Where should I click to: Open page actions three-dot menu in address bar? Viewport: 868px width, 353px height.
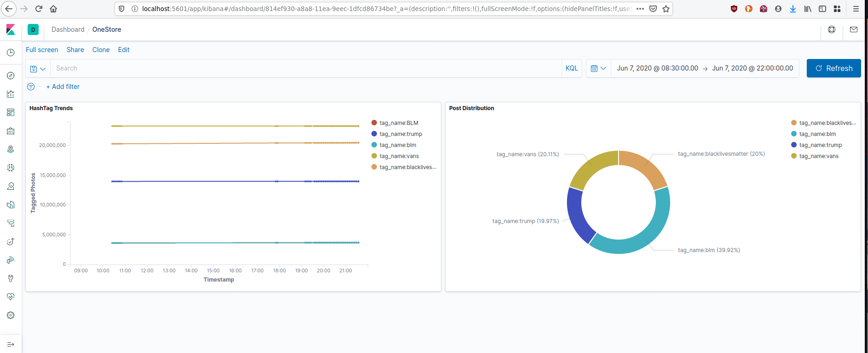(640, 9)
